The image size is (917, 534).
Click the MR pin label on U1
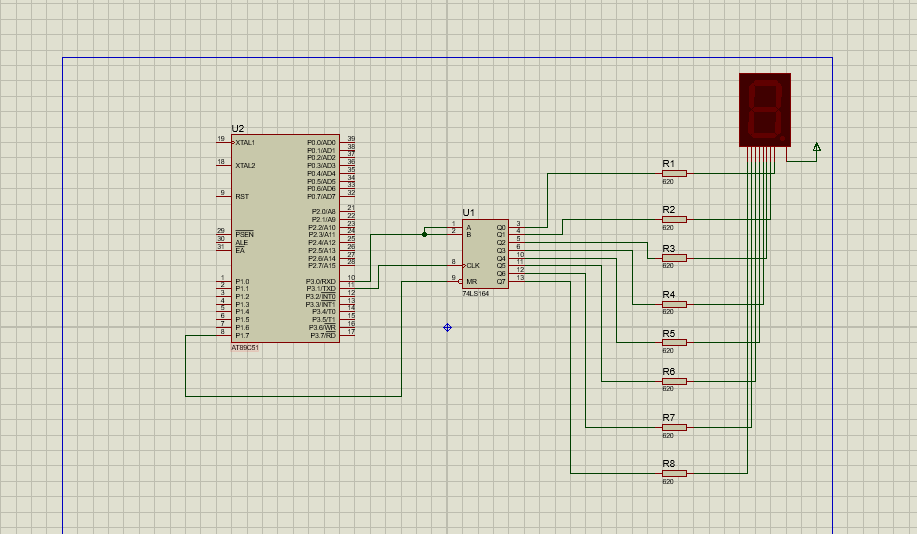471,282
